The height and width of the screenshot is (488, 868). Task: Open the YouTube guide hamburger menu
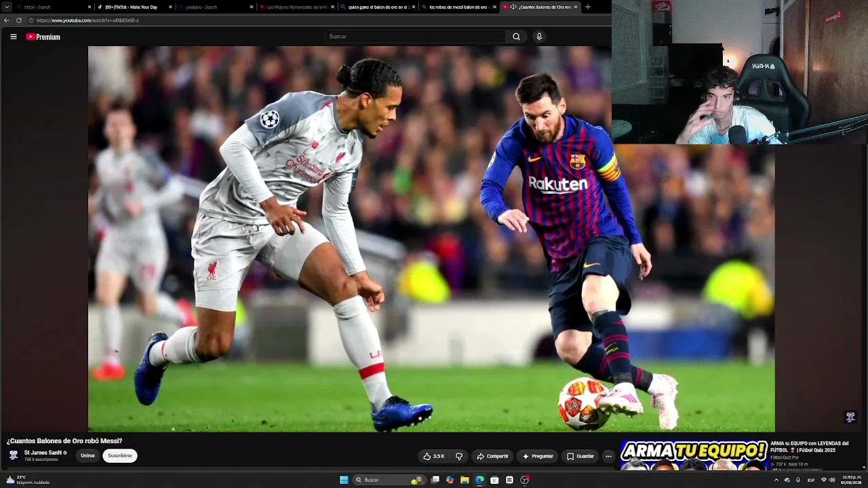(x=14, y=37)
